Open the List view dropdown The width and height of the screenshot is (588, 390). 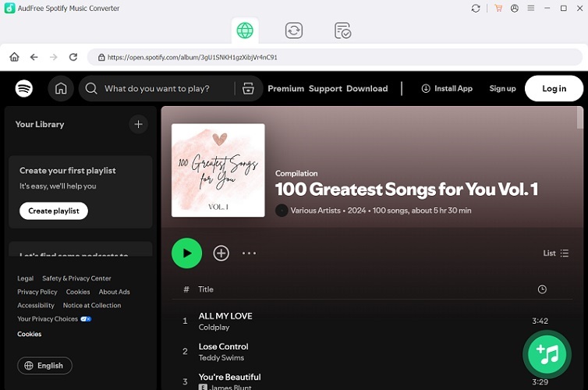point(556,253)
